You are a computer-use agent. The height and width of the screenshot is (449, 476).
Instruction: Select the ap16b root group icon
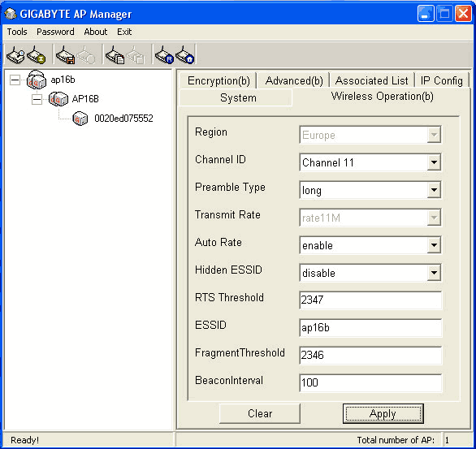click(37, 80)
